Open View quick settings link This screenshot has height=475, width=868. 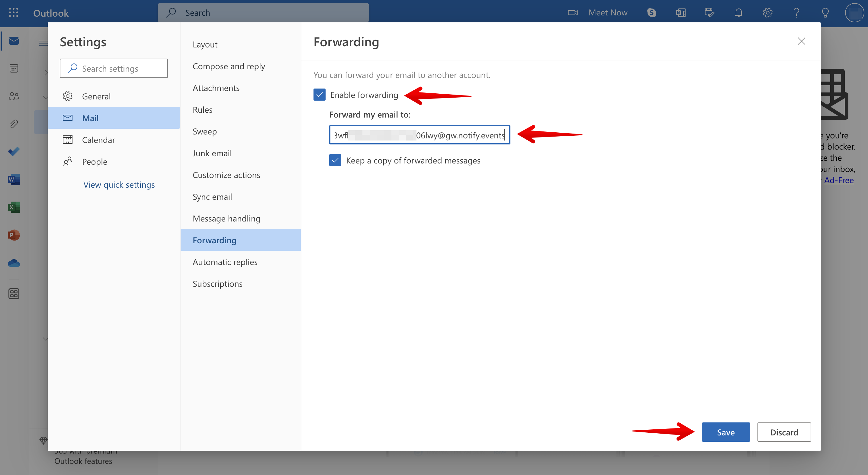(119, 184)
